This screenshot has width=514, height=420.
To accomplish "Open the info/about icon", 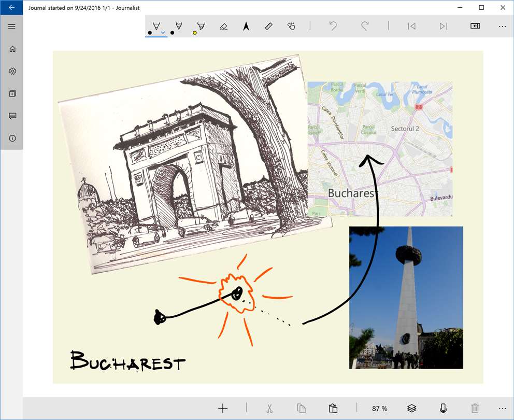I will (12, 138).
